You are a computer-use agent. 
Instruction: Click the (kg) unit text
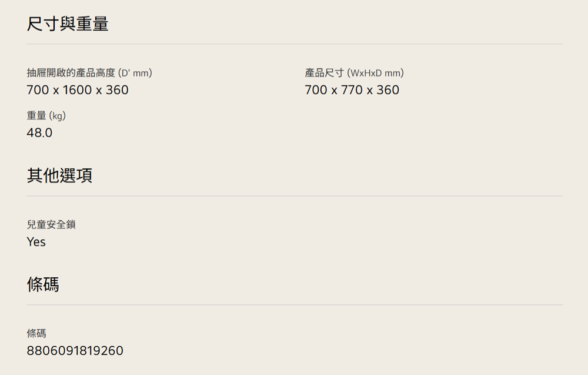(x=57, y=116)
